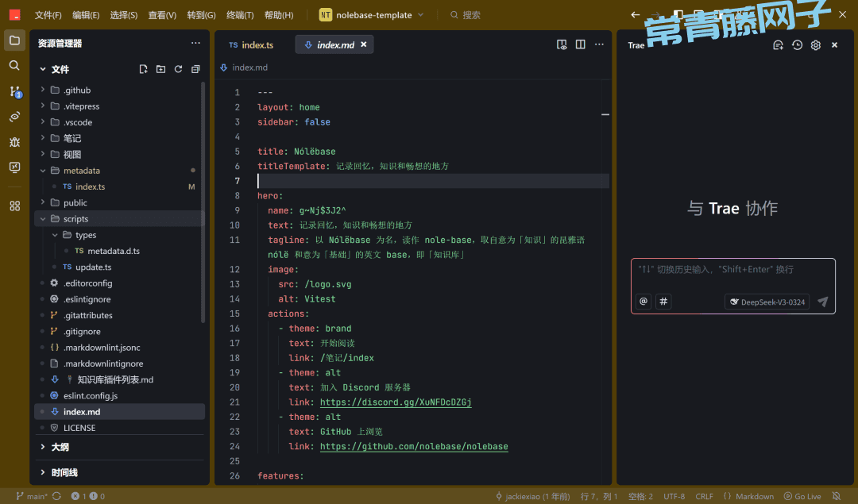This screenshot has height=504, width=858.
Task: Click the @ mention button in the chat box
Action: [643, 301]
